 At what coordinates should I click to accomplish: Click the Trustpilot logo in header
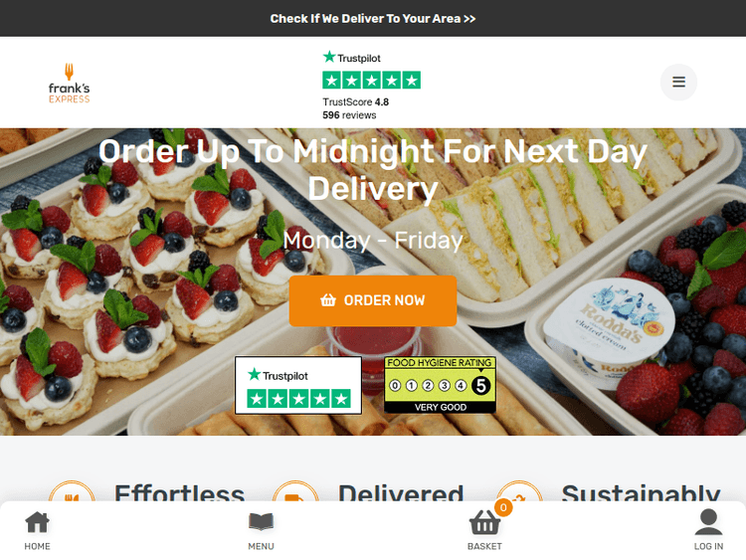351,58
